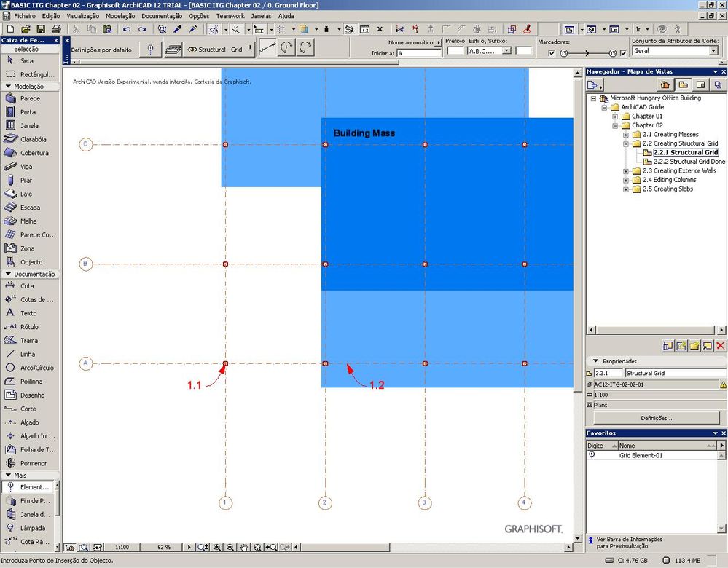Select the Element grid tool in Mais

point(28,486)
